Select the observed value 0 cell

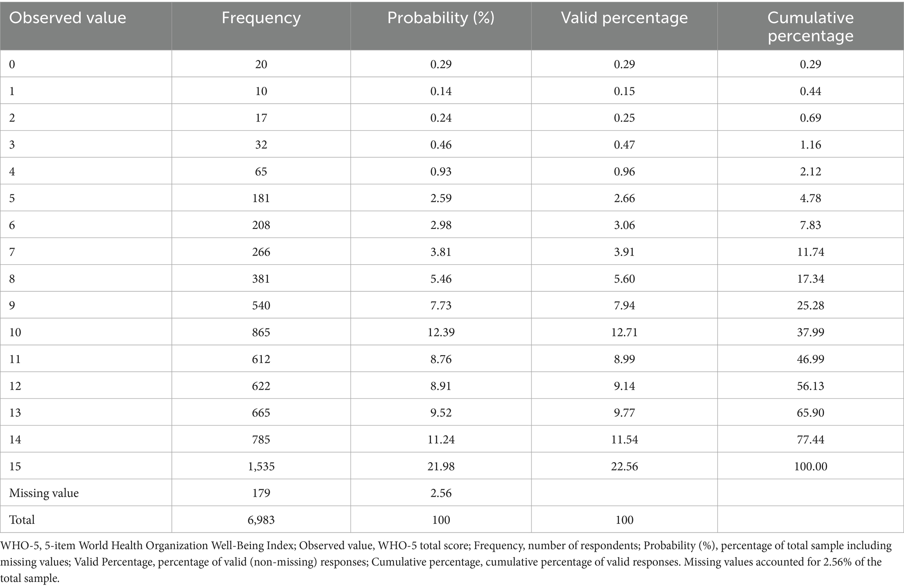[x=86, y=64]
